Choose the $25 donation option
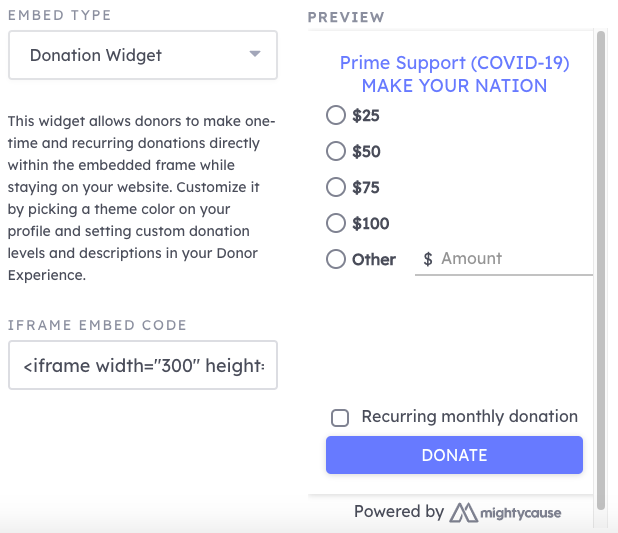Image resolution: width=618 pixels, height=533 pixels. (x=336, y=115)
